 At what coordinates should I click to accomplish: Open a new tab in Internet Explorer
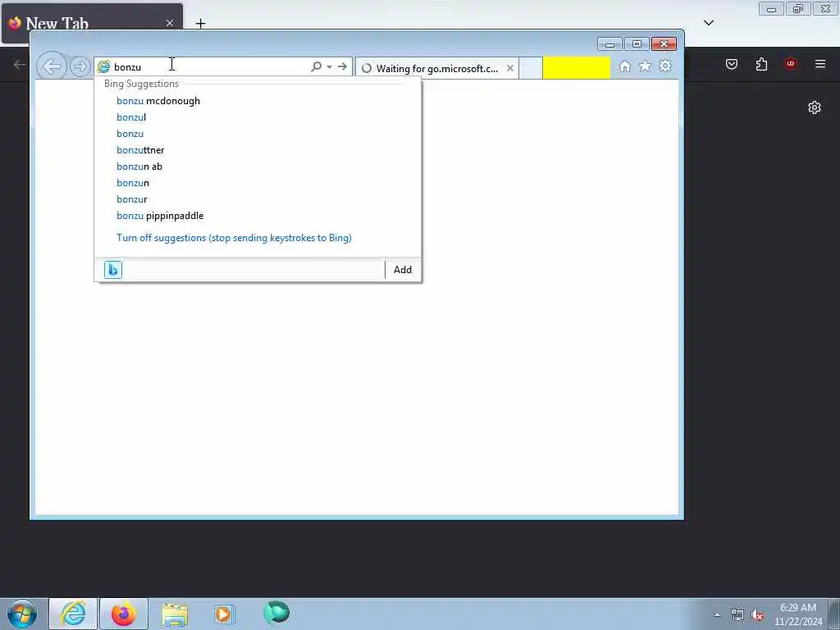point(531,69)
